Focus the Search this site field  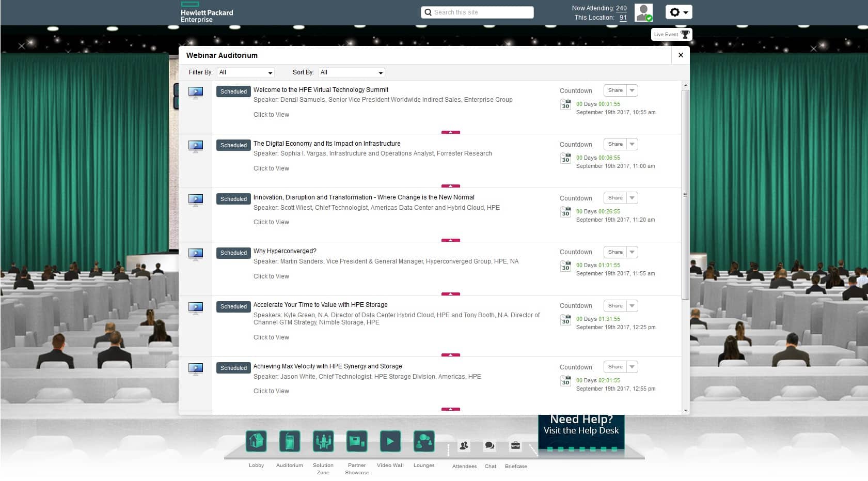(x=477, y=12)
